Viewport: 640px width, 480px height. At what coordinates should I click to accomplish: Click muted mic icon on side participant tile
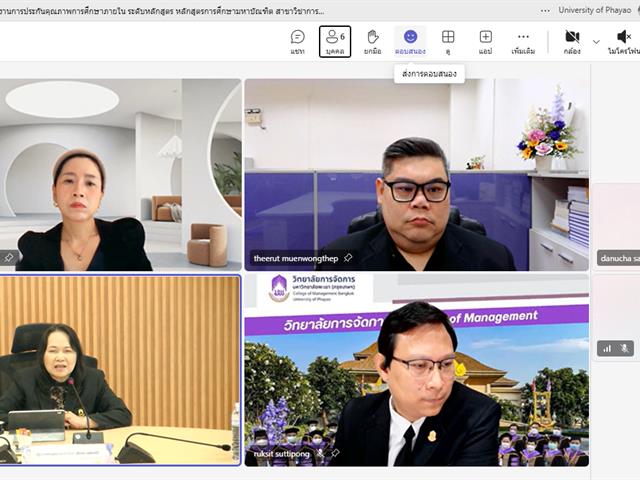(624, 348)
